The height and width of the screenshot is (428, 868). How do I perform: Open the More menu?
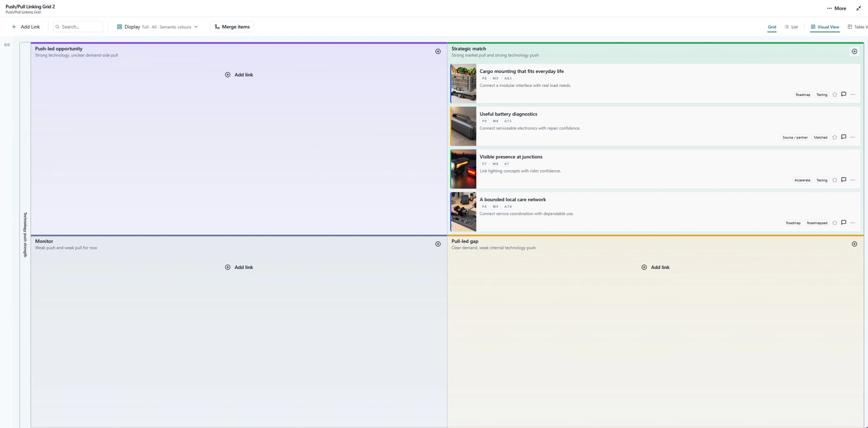(836, 8)
